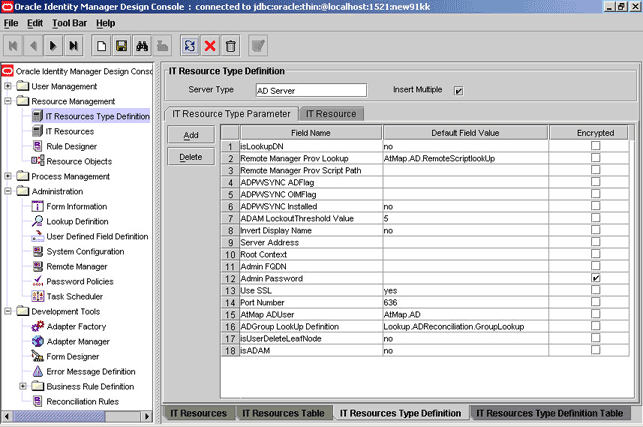Open Lookup Definition magnifier icon

tap(37, 221)
